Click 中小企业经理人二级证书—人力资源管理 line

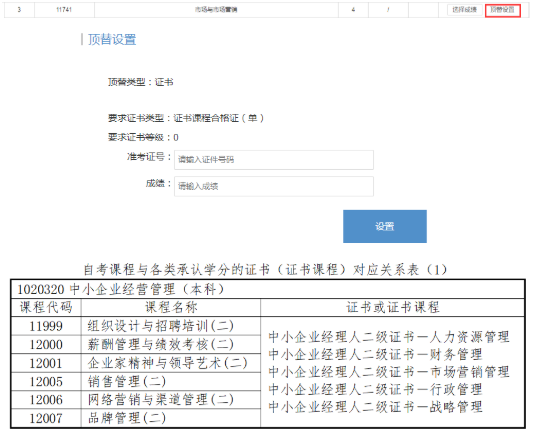coord(389,337)
